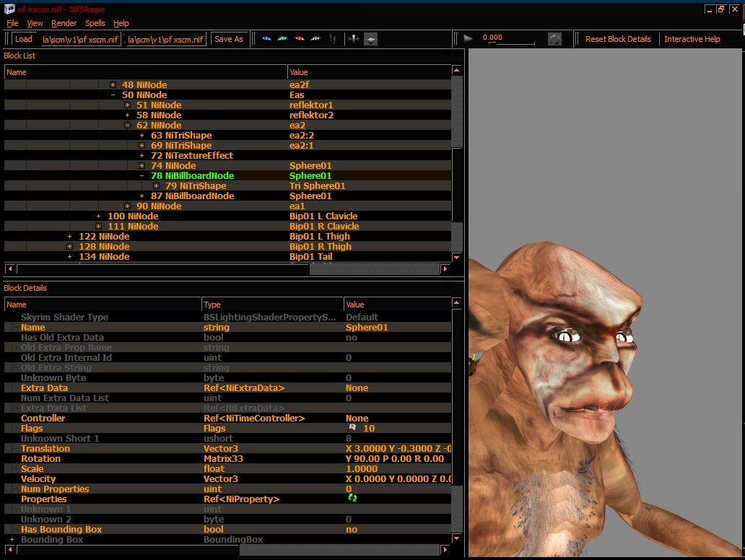This screenshot has width=745, height=560.
Task: Click Block List scroll down arrow
Action: [456, 257]
